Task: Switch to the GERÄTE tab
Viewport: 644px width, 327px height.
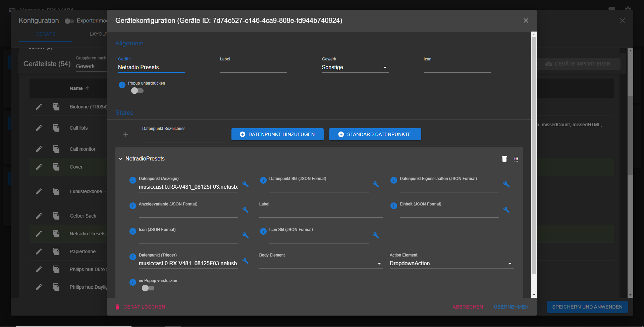Action: tap(45, 34)
